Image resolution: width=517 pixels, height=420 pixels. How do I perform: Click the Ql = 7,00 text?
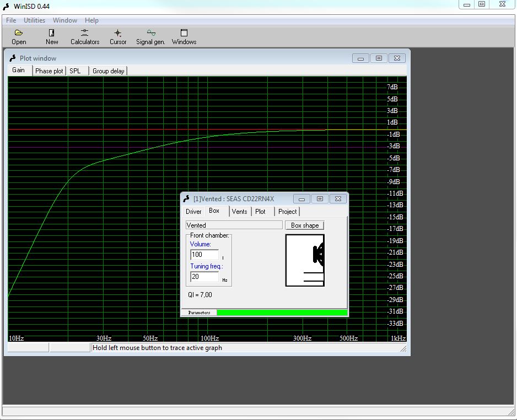coord(200,295)
